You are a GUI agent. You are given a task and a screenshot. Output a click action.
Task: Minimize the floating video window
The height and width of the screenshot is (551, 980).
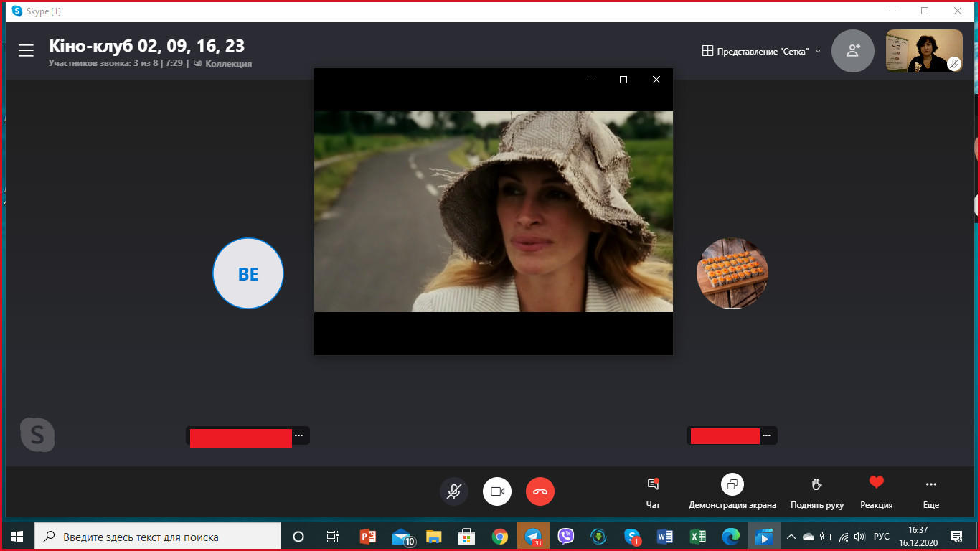click(x=590, y=80)
